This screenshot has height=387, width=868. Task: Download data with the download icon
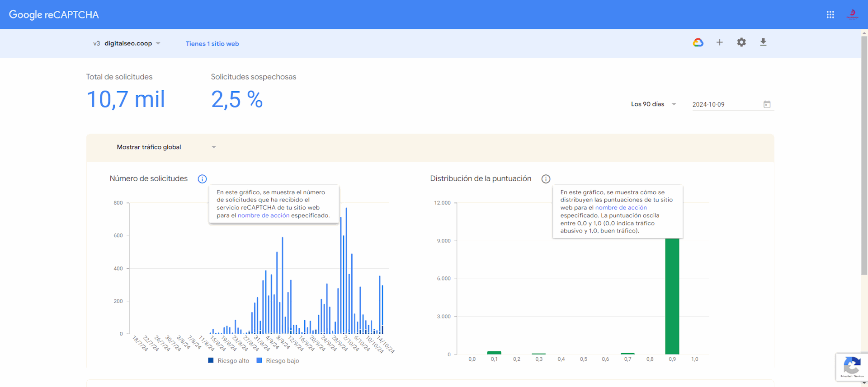pos(763,42)
